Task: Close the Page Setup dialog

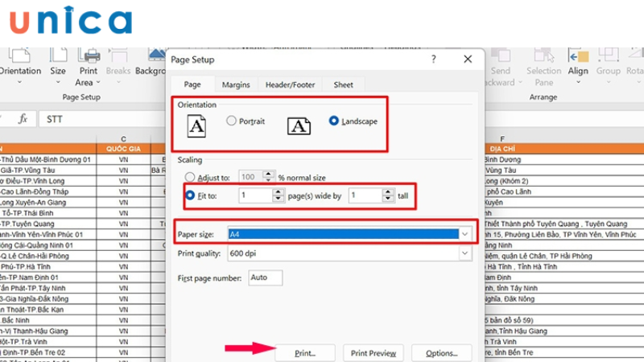Action: pos(468,59)
